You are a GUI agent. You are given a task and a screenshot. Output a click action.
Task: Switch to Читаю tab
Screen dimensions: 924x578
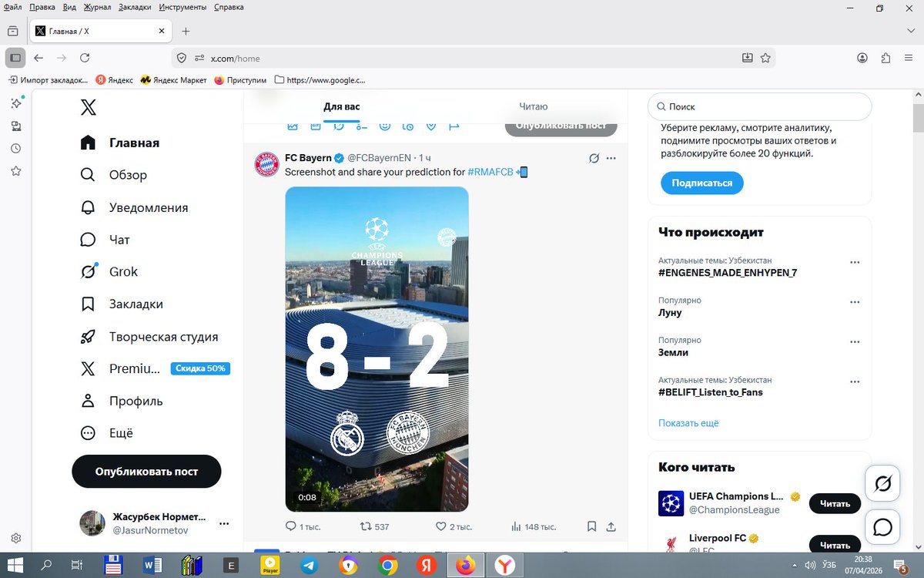[533, 106]
